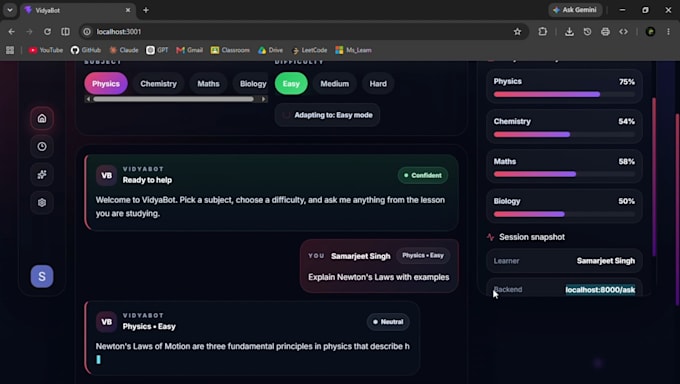Click the VB avatar on the welcome message
The height and width of the screenshot is (384, 680).
(106, 175)
